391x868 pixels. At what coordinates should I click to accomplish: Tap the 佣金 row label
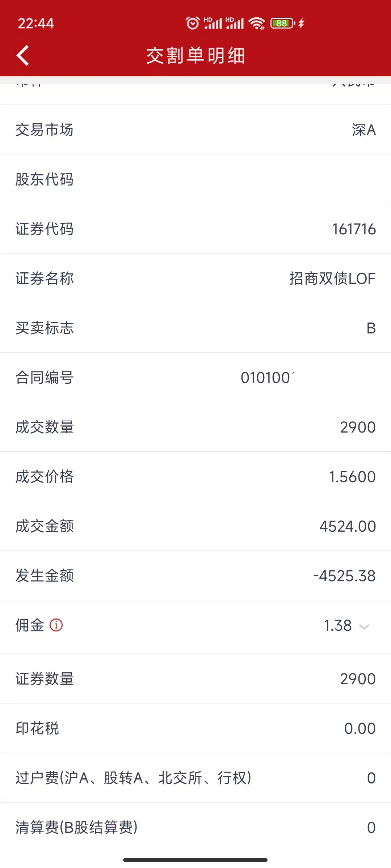click(x=30, y=625)
